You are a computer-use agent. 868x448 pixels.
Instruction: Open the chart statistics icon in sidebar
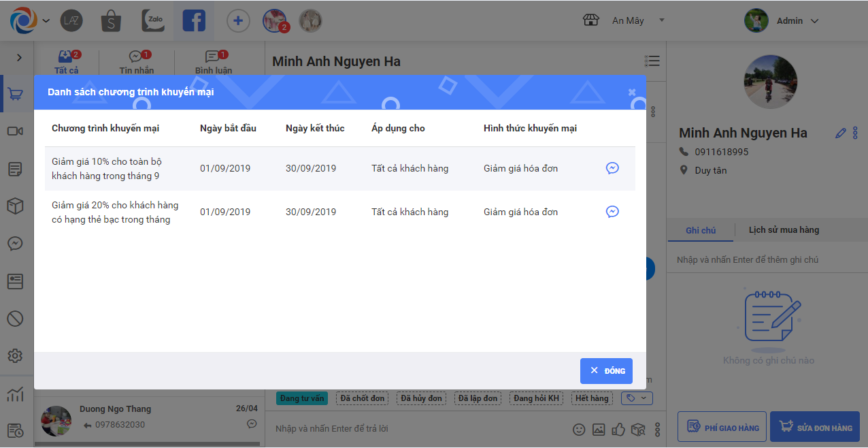tap(15, 394)
